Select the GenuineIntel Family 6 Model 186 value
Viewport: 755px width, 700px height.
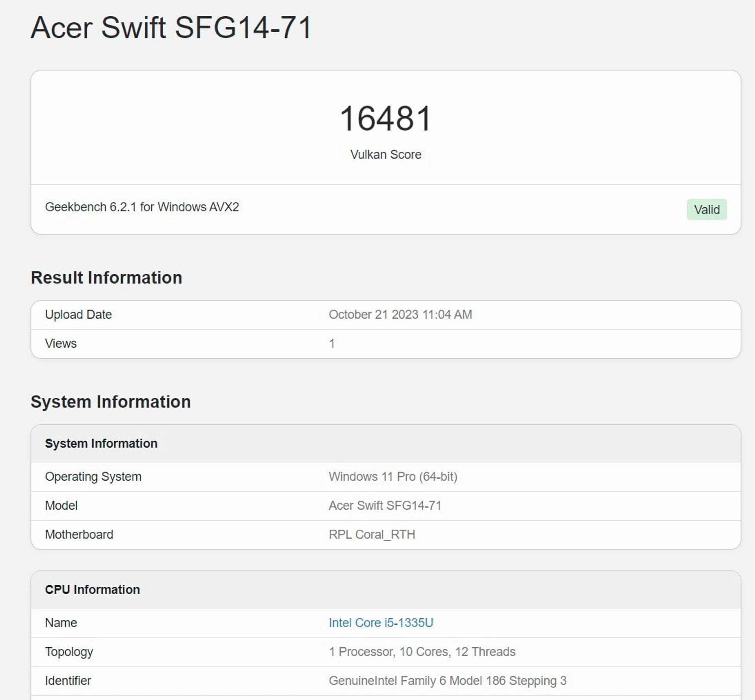click(447, 681)
